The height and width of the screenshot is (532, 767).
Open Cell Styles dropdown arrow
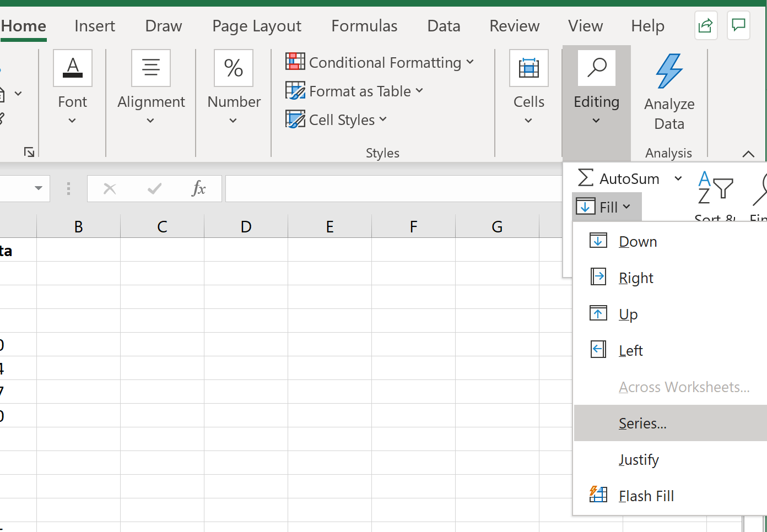coord(383,119)
